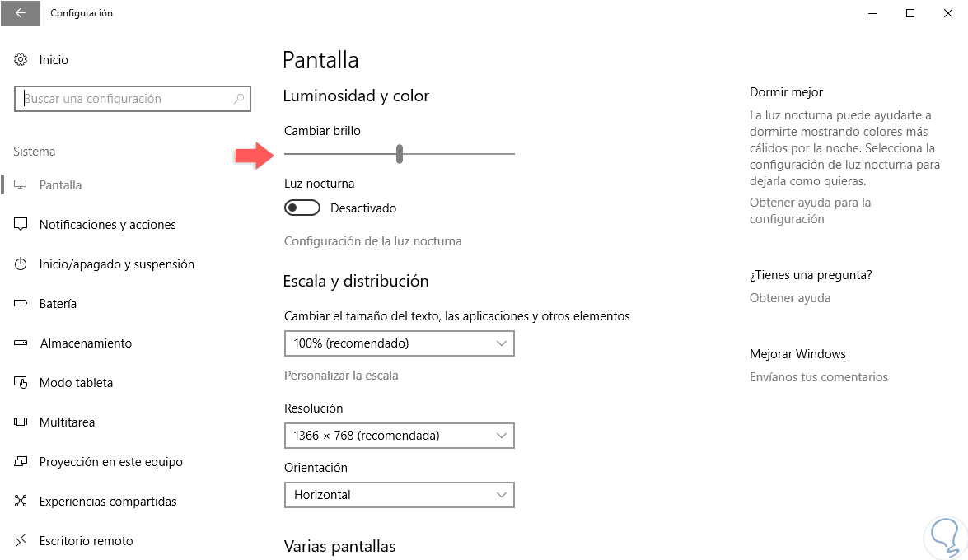Viewport: 968px width, 560px height.
Task: Open Configuración de la luz nocturna link
Action: pos(372,241)
